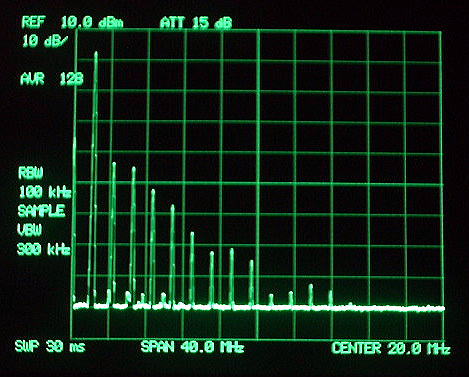Screen dimensions: 469x377
Task: Click the RBW label
Action: [x=31, y=173]
